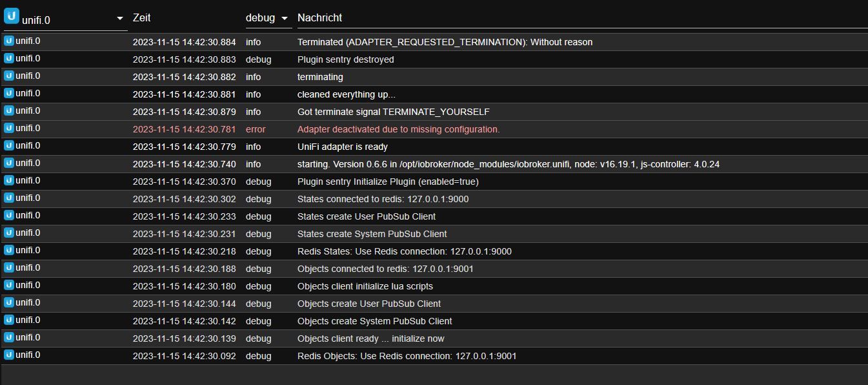Select the red 'Adapter deactivated' error message

(x=398, y=129)
